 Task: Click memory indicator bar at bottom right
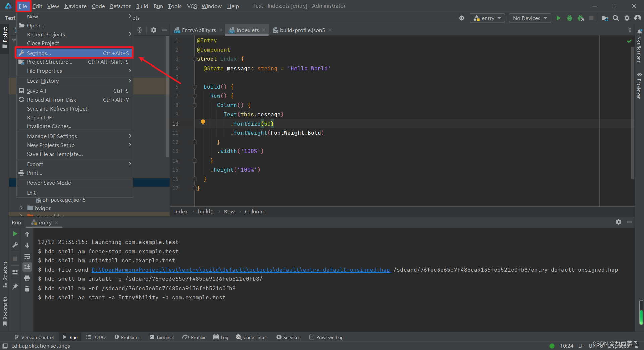(x=641, y=312)
